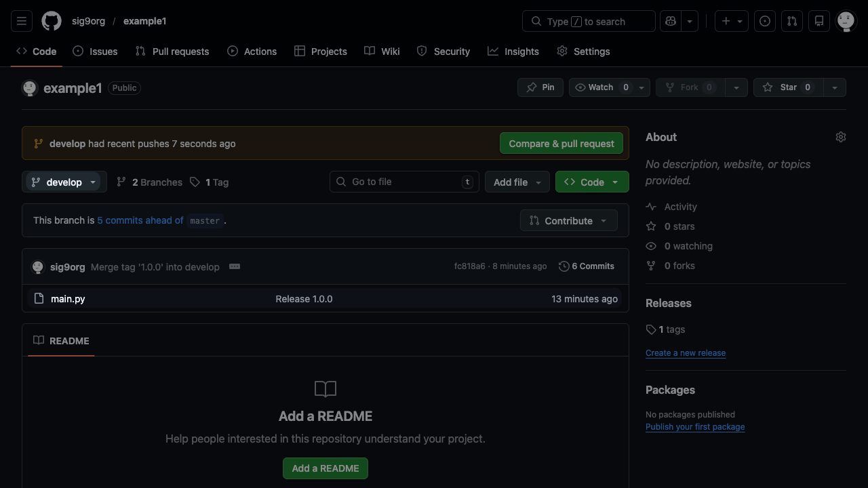The width and height of the screenshot is (868, 488).
Task: Click the About settings gear icon
Action: coord(841,137)
